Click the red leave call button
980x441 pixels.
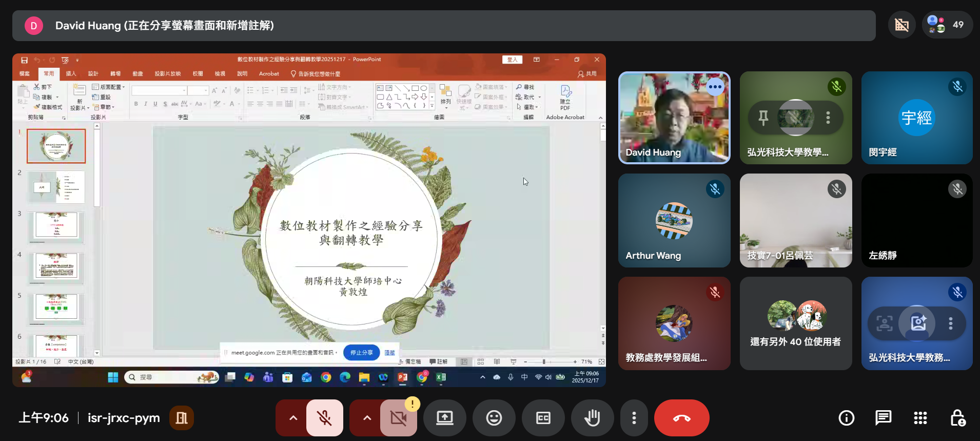[x=681, y=418]
